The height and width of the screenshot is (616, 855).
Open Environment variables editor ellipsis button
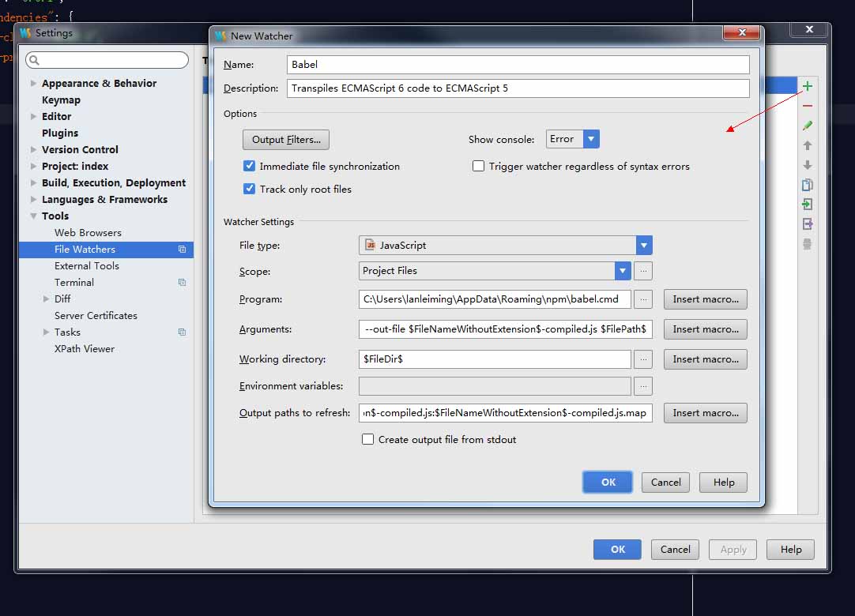pyautogui.click(x=643, y=386)
